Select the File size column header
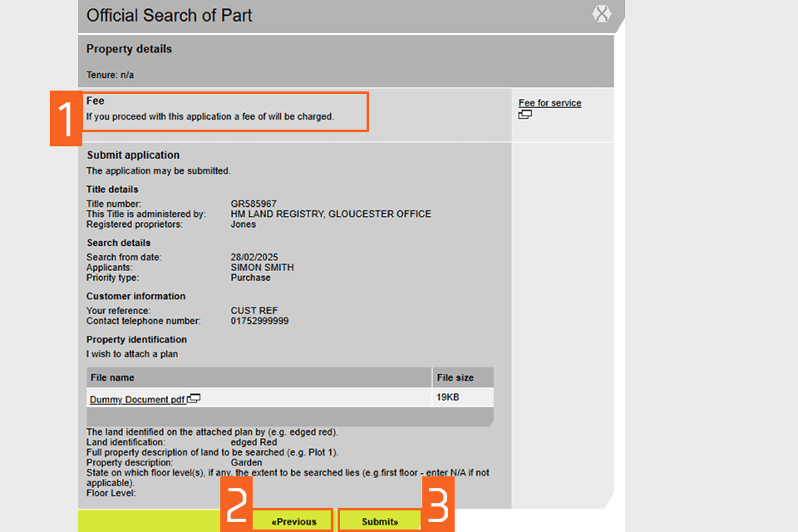Screen dimensions: 798x532 455,377
